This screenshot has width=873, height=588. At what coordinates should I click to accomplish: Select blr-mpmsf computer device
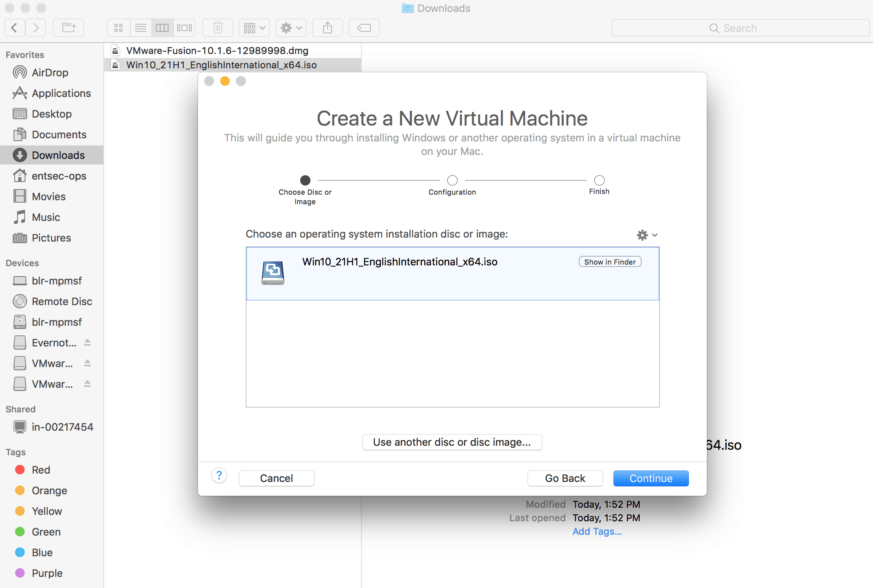52,281
